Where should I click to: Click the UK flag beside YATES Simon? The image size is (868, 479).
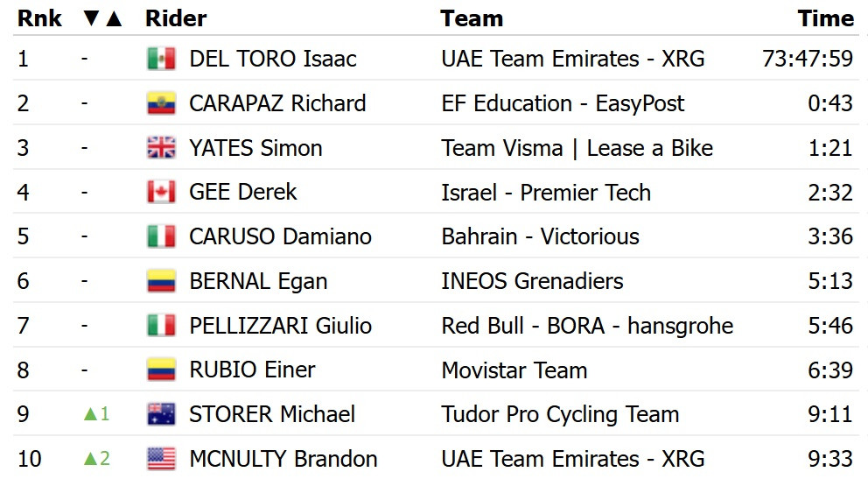click(x=161, y=148)
